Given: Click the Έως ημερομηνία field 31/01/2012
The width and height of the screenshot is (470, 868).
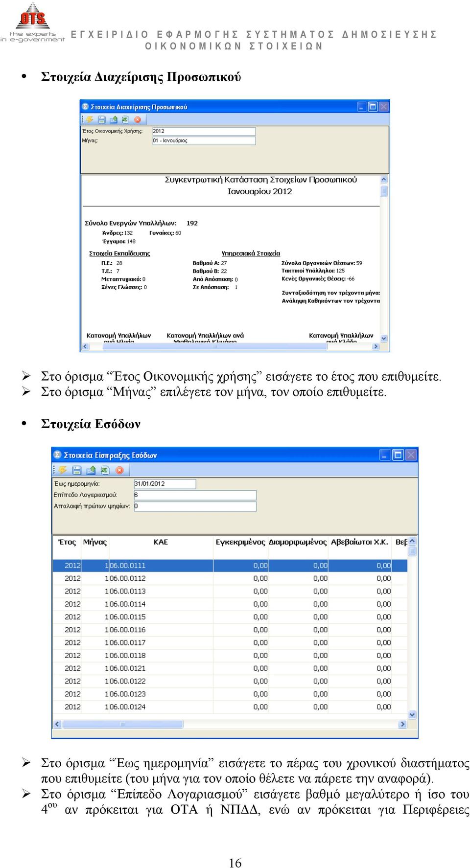Looking at the screenshot, I should 165,484.
